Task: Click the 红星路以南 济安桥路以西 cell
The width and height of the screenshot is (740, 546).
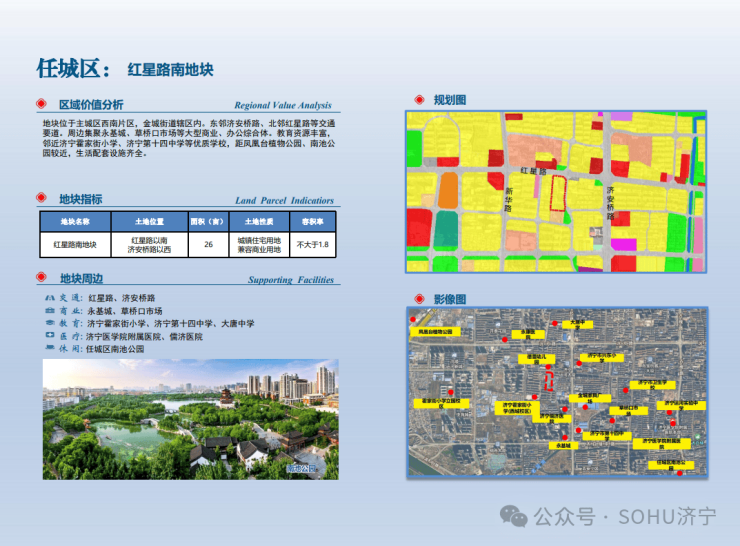Action: (150, 244)
